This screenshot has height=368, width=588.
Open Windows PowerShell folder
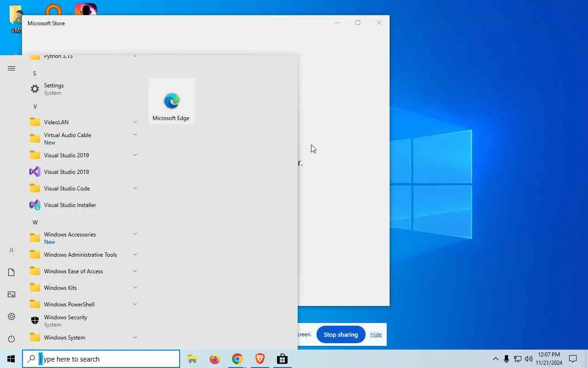click(83, 304)
